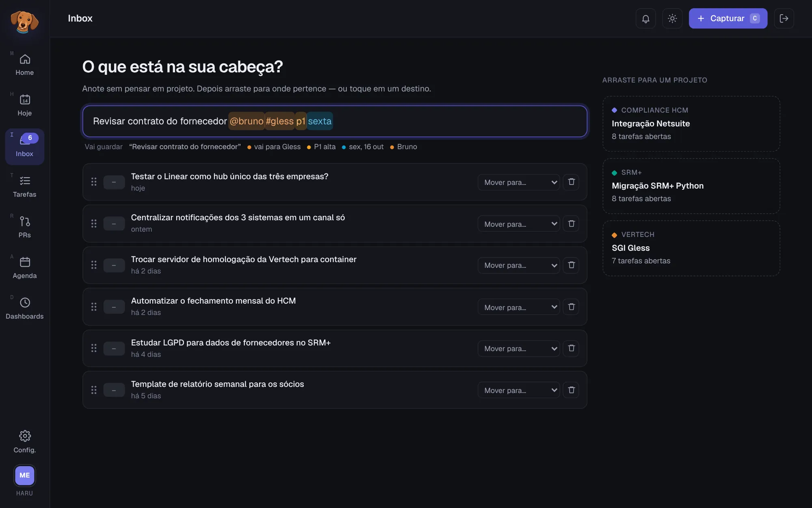Open PRs in sidebar

tap(25, 228)
